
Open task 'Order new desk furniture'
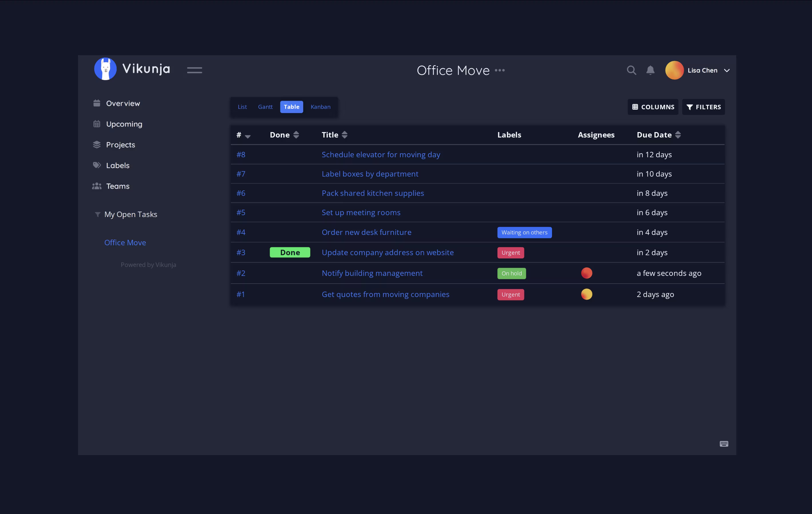pyautogui.click(x=366, y=232)
